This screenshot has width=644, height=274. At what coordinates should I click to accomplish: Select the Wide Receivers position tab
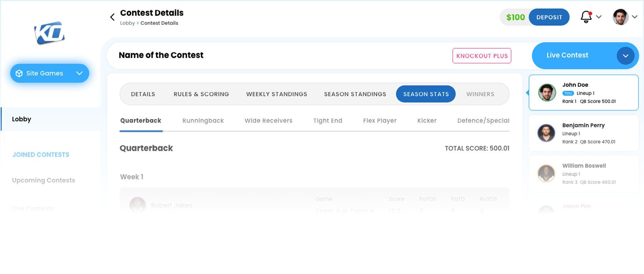(268, 121)
